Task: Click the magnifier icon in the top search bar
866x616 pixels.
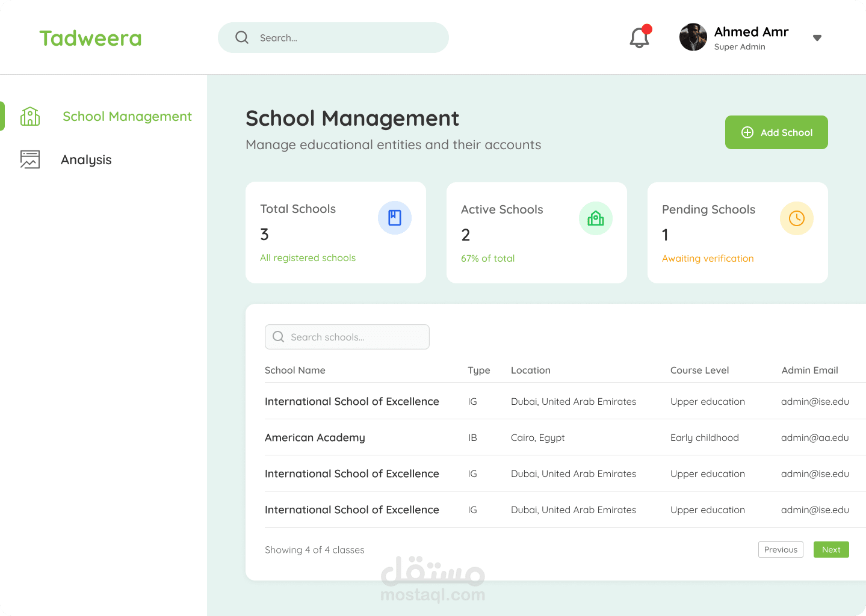Action: coord(242,37)
